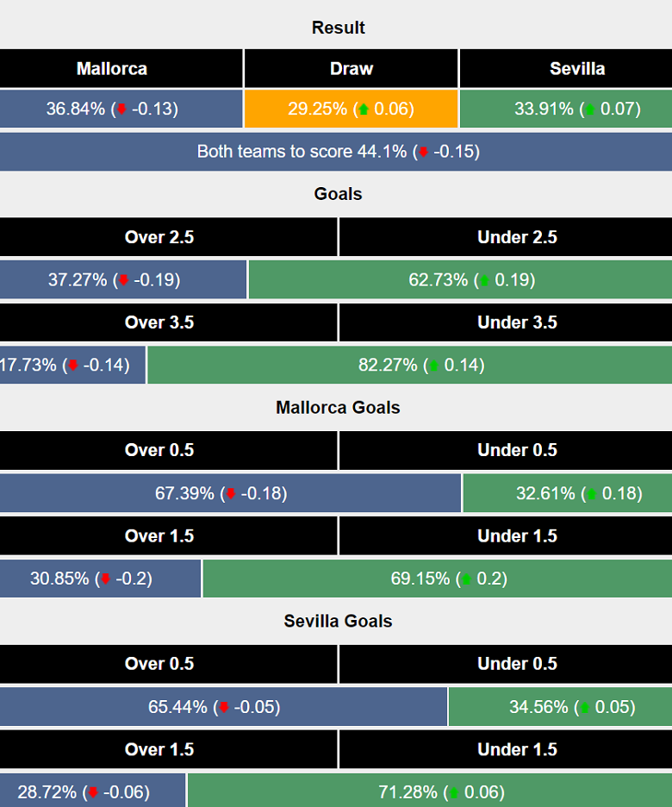Click the green up arrow beside Draw 29.25%
Screen dimensions: 672x807
[x=364, y=109]
